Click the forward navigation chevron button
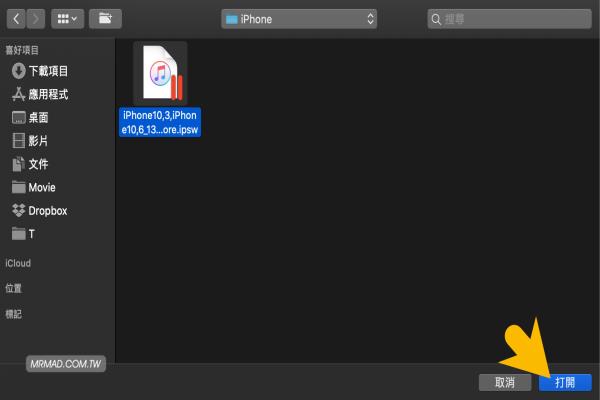 tap(36, 19)
